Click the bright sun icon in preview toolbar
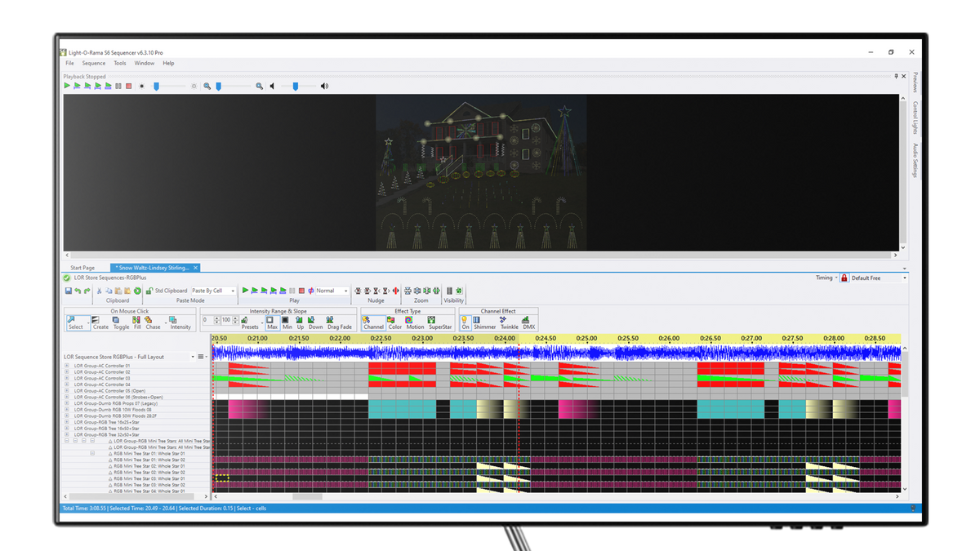This screenshot has height=551, width=980. (194, 86)
